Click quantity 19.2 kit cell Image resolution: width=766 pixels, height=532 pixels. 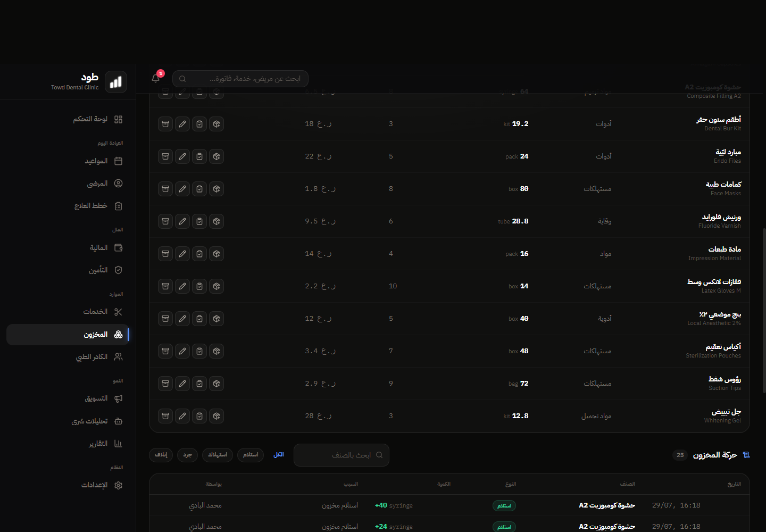[516, 124]
